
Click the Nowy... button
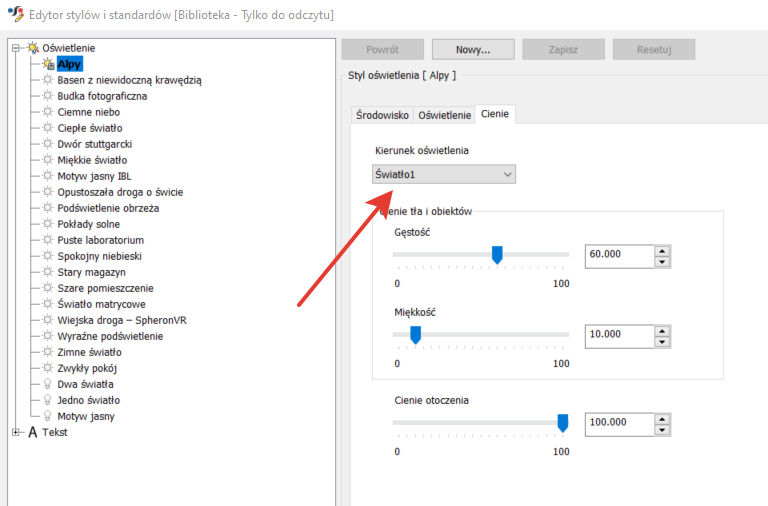coord(473,49)
